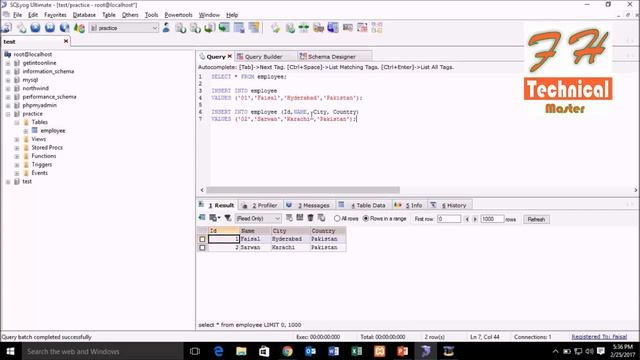Click the export result icon beside Read Only

tap(215, 218)
